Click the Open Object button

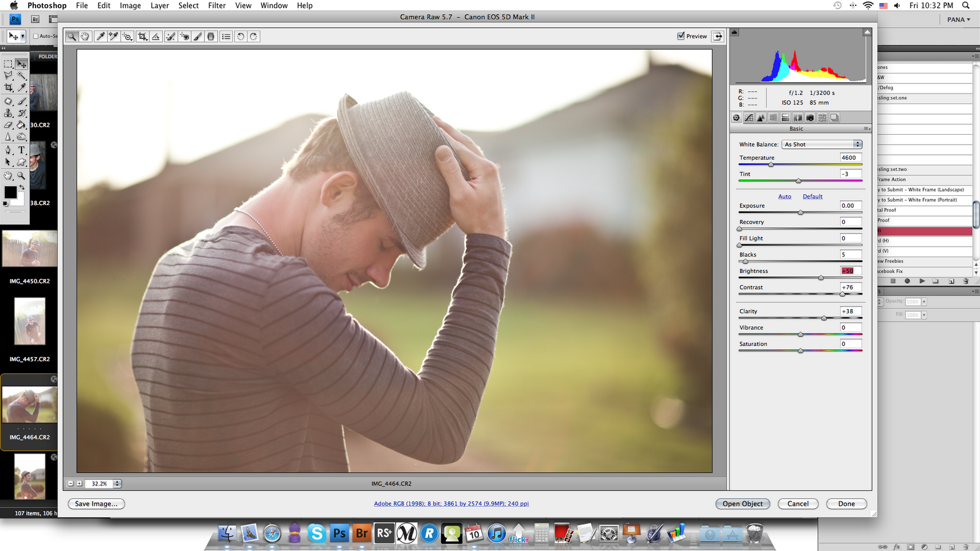(x=742, y=504)
